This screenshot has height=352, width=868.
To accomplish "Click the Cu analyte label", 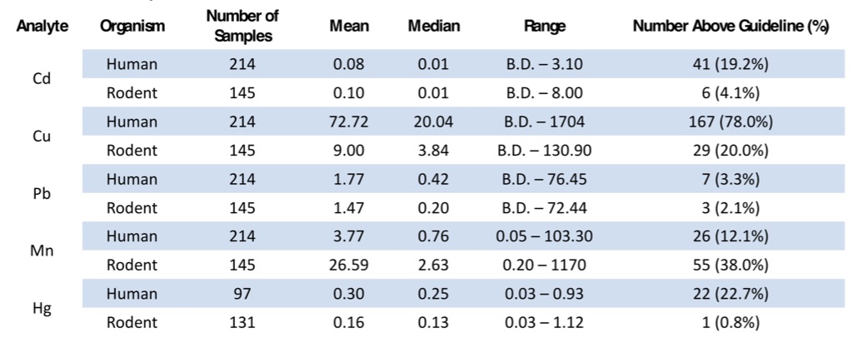I will 41,136.
